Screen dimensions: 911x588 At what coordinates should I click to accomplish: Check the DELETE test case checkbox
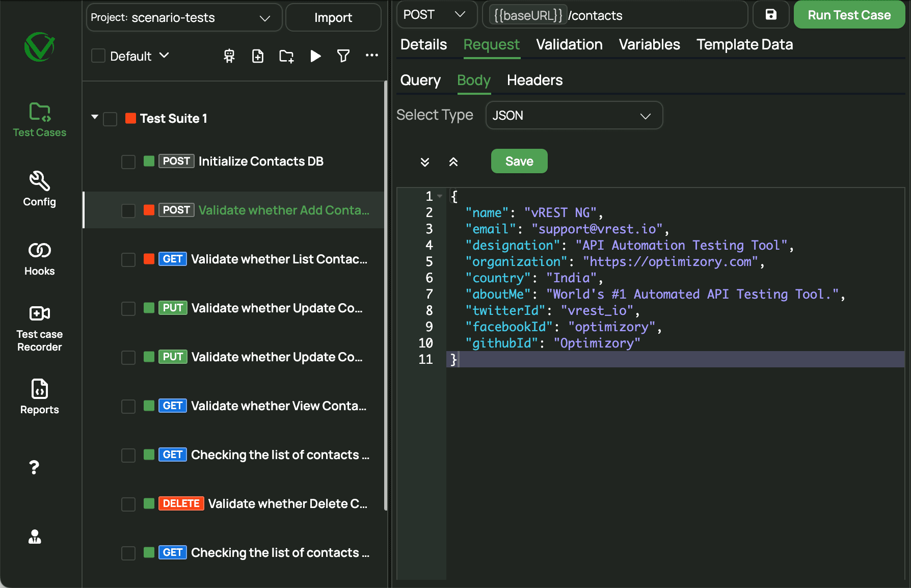(x=128, y=504)
